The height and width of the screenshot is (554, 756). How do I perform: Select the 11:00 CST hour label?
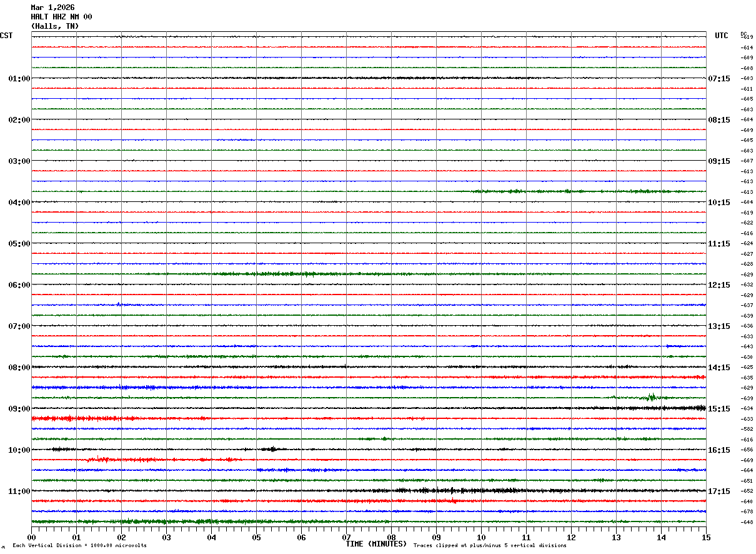click(x=19, y=491)
